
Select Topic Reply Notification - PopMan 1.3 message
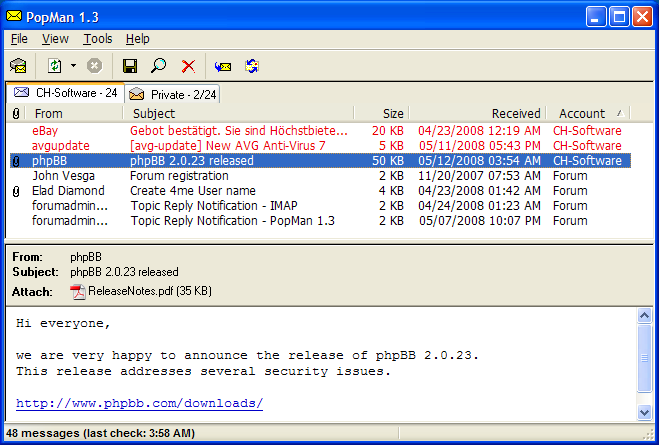(x=320, y=221)
